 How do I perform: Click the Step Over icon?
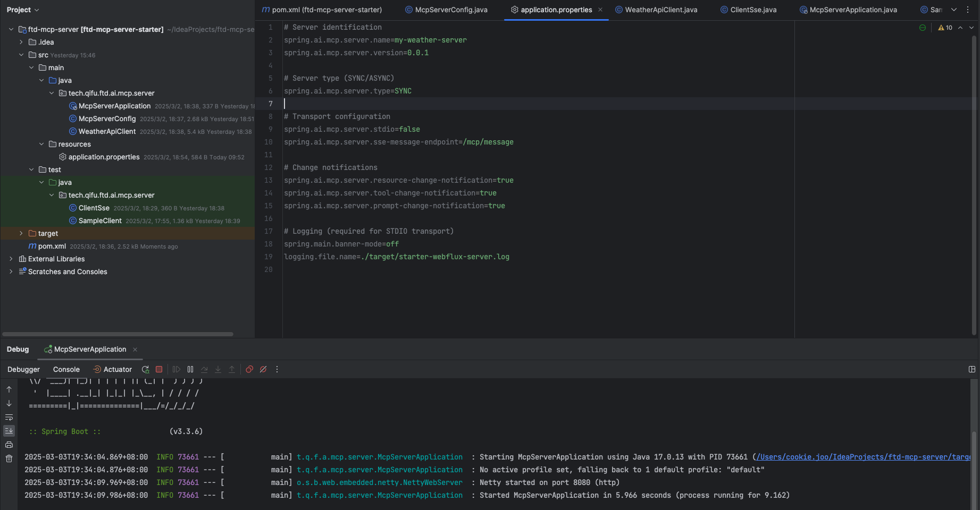pyautogui.click(x=204, y=369)
